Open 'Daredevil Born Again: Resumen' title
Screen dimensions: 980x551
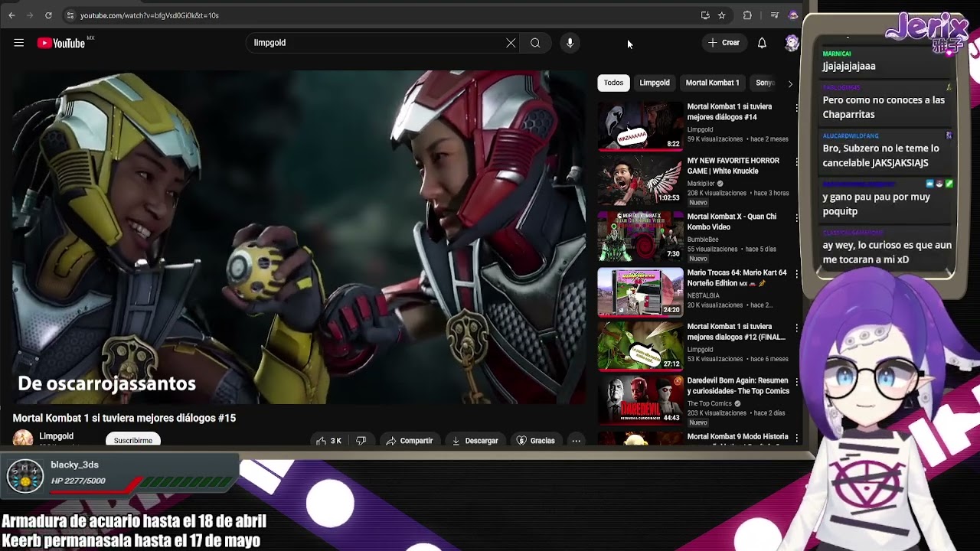[x=738, y=386]
